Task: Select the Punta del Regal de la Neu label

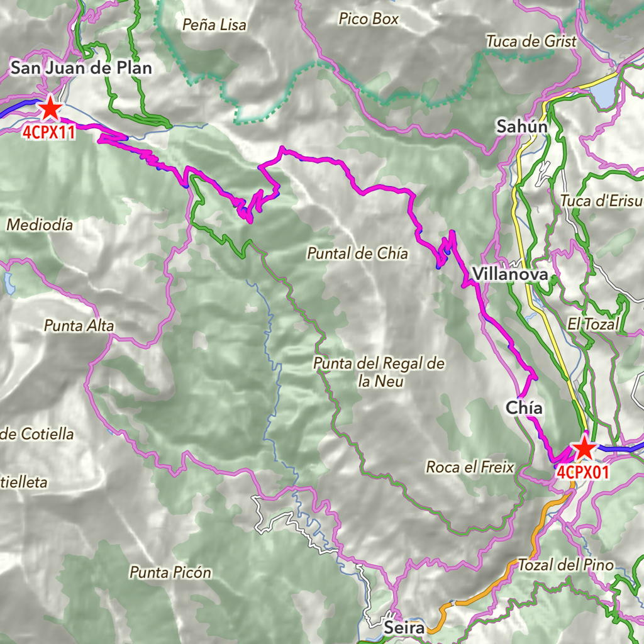Action: pos(379,372)
